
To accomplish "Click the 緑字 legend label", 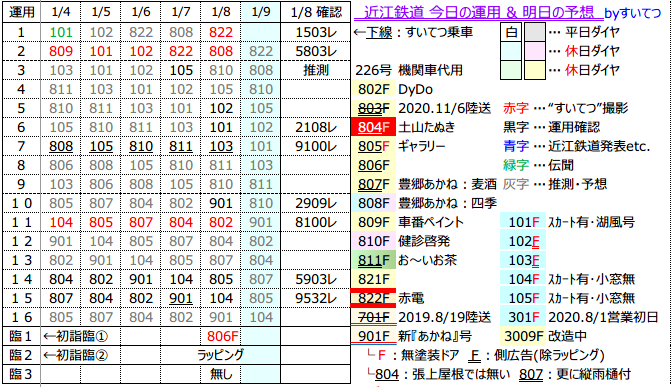I will click(x=516, y=165).
